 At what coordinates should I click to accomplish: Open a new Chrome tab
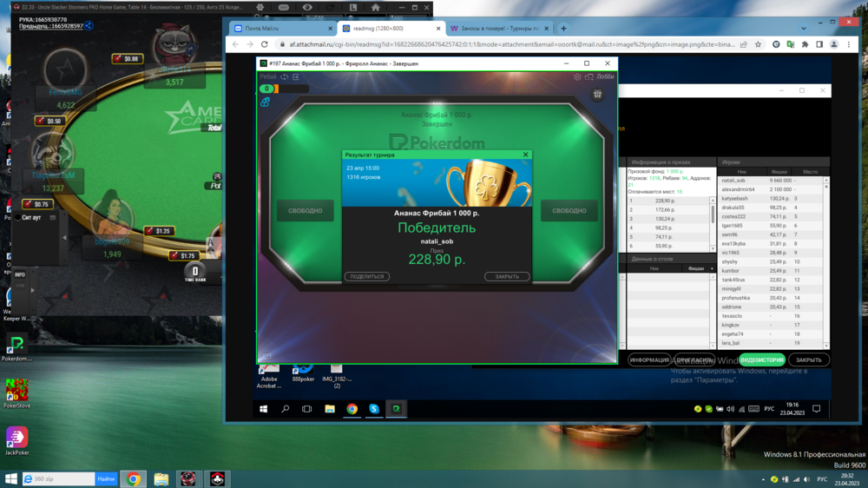(x=563, y=28)
